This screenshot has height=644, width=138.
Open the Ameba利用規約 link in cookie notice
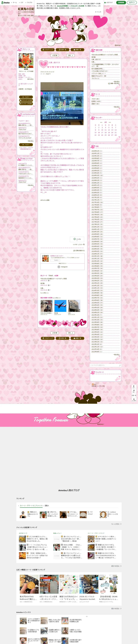click(62, 6)
